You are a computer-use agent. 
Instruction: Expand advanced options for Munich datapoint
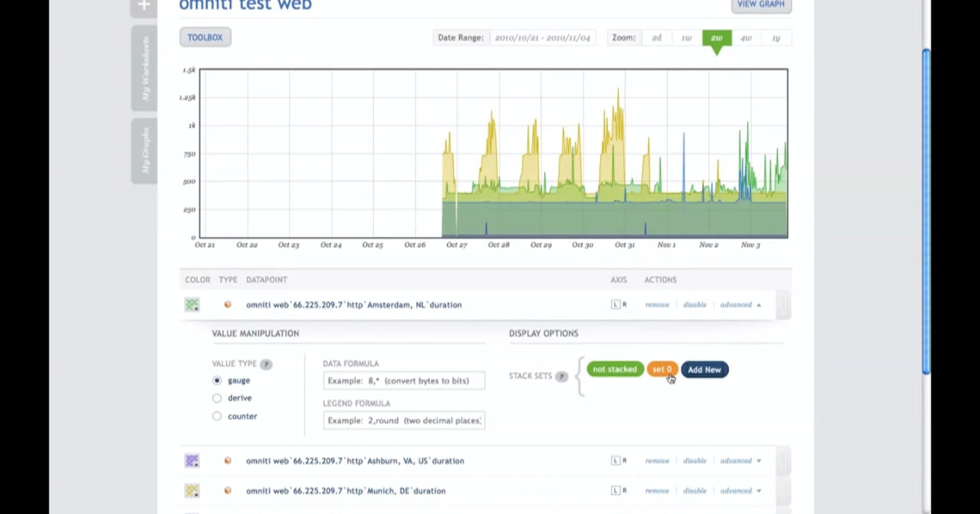[x=741, y=491]
